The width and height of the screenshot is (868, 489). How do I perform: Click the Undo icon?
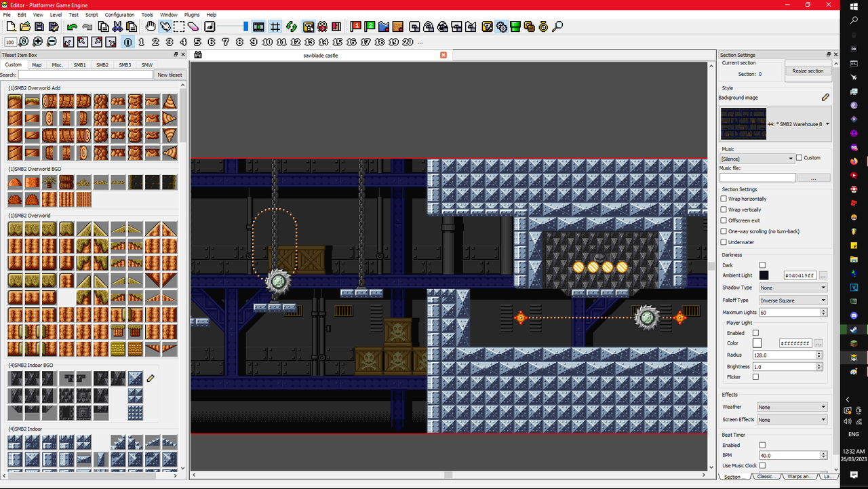pyautogui.click(x=71, y=26)
